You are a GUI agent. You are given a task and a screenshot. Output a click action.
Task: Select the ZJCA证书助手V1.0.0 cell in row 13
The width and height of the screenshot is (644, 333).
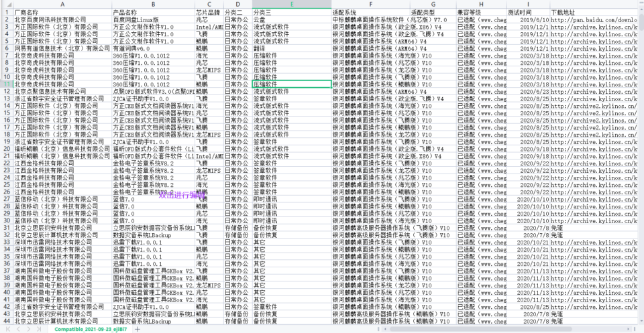pyautogui.click(x=153, y=98)
